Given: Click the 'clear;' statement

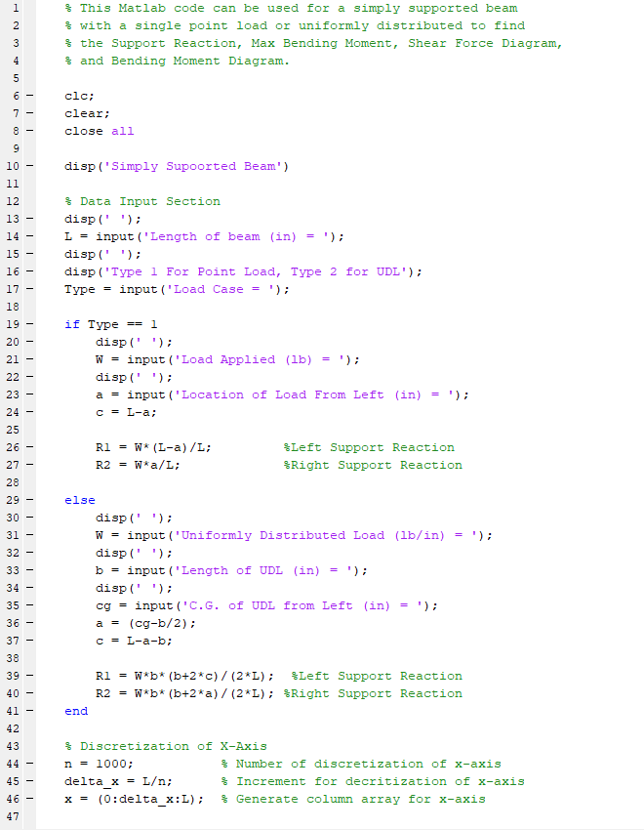Looking at the screenshot, I should pos(87,114).
